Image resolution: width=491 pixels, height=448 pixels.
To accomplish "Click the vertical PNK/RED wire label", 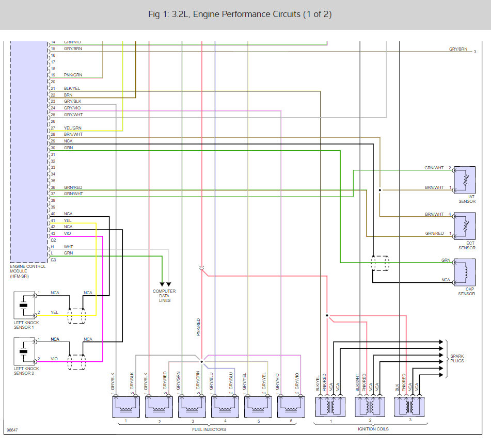I will pos(198,327).
